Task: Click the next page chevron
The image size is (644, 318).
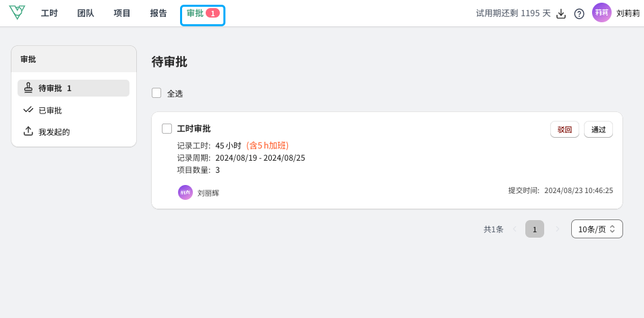Action: coord(557,229)
